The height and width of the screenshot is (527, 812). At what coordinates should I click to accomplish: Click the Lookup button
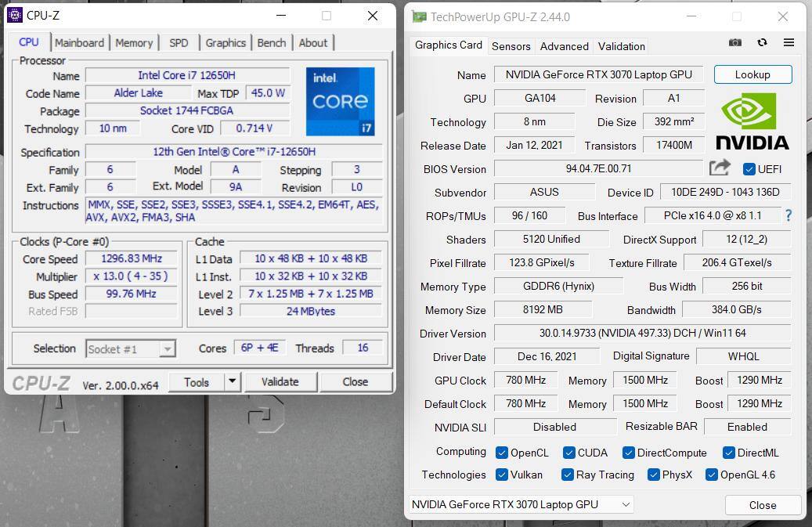752,74
